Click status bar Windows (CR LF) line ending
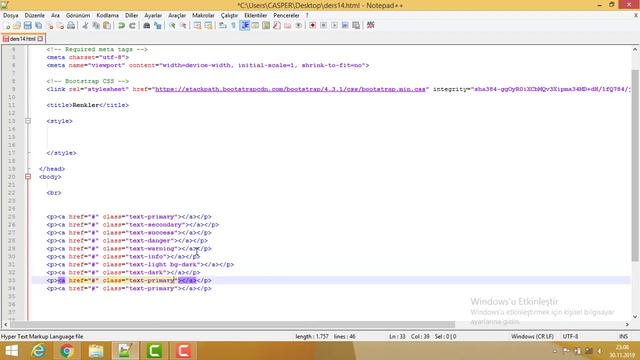 tap(532, 336)
